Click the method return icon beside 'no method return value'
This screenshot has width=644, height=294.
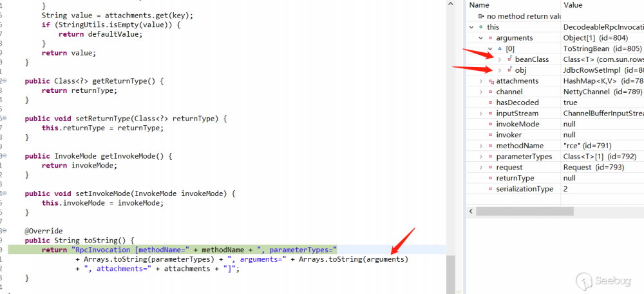point(481,17)
